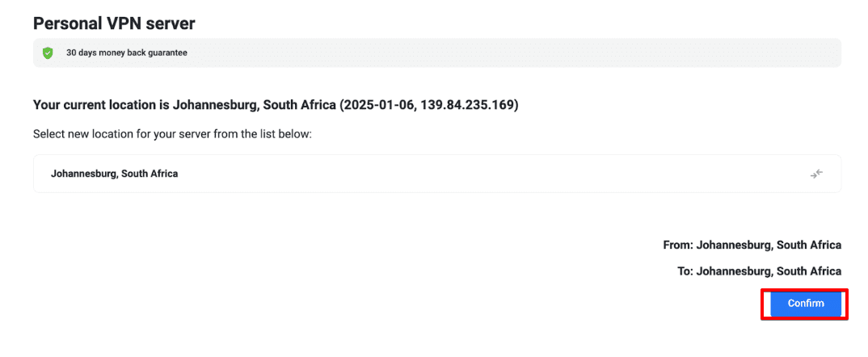
Task: Click the blank right side of guarantee banner
Action: pyautogui.click(x=566, y=53)
